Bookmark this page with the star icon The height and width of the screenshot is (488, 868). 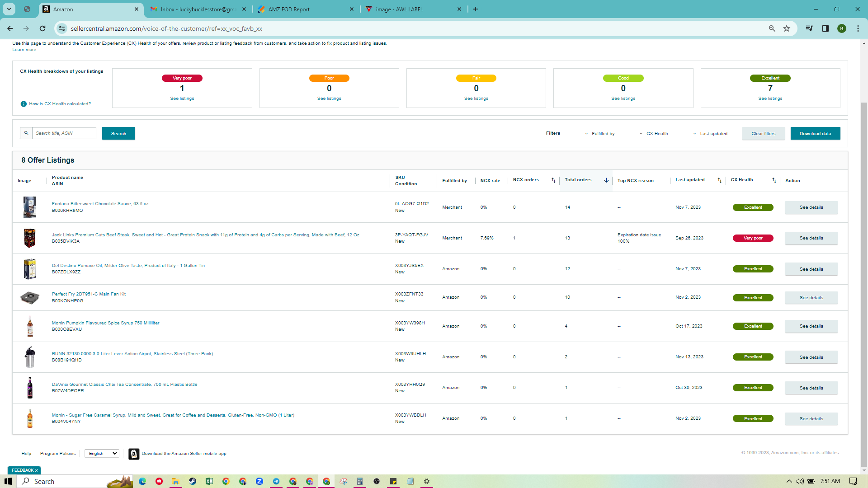787,28
